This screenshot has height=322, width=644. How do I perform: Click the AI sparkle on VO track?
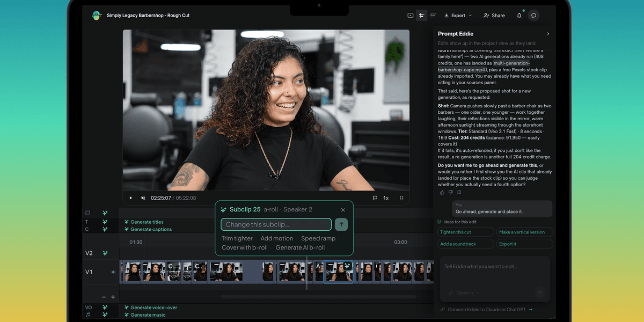[x=105, y=308]
